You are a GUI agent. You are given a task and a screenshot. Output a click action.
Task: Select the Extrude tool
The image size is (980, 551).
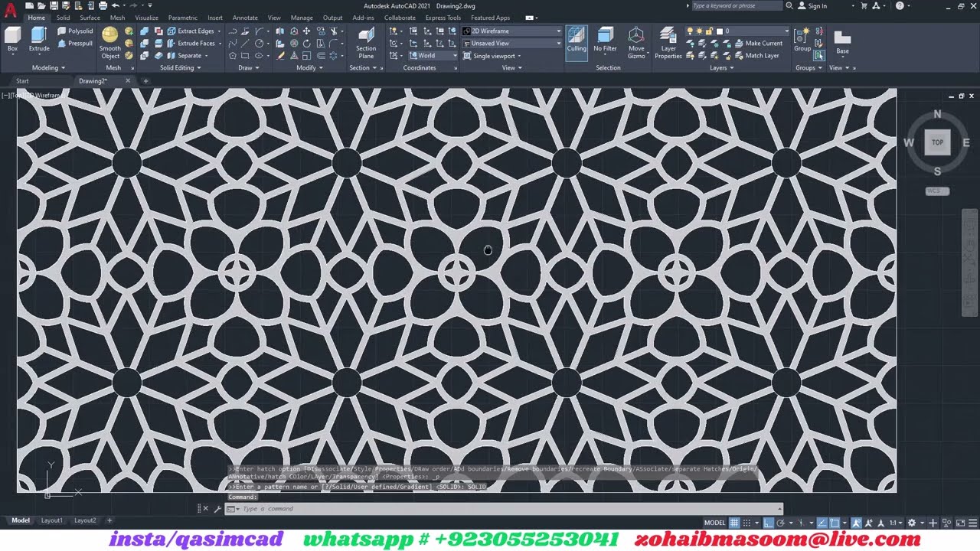[x=39, y=40]
